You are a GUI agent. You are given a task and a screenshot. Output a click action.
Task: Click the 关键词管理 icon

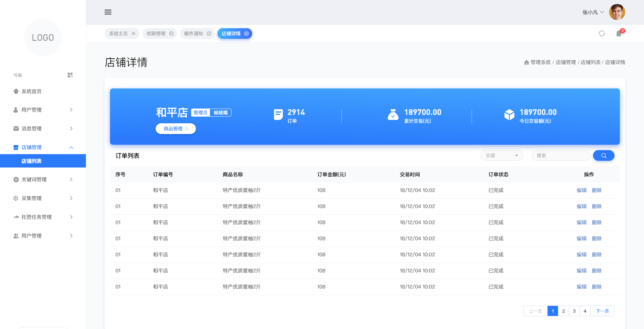pos(16,180)
